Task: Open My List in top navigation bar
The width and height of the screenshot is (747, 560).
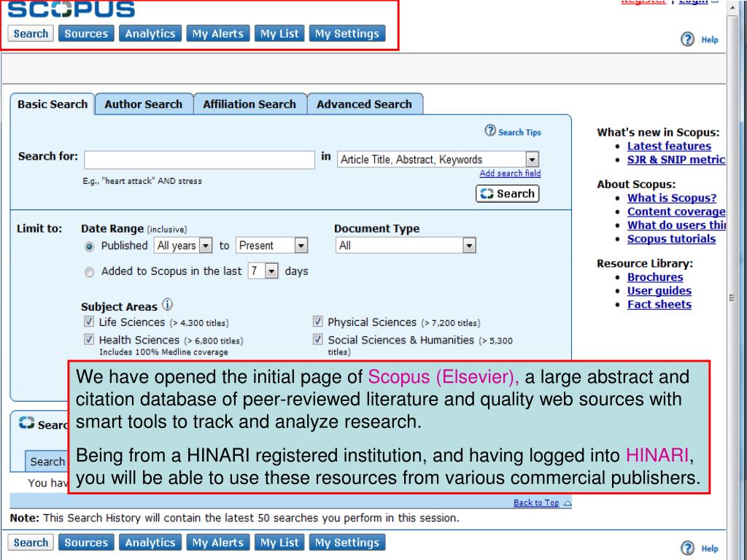Action: click(279, 34)
